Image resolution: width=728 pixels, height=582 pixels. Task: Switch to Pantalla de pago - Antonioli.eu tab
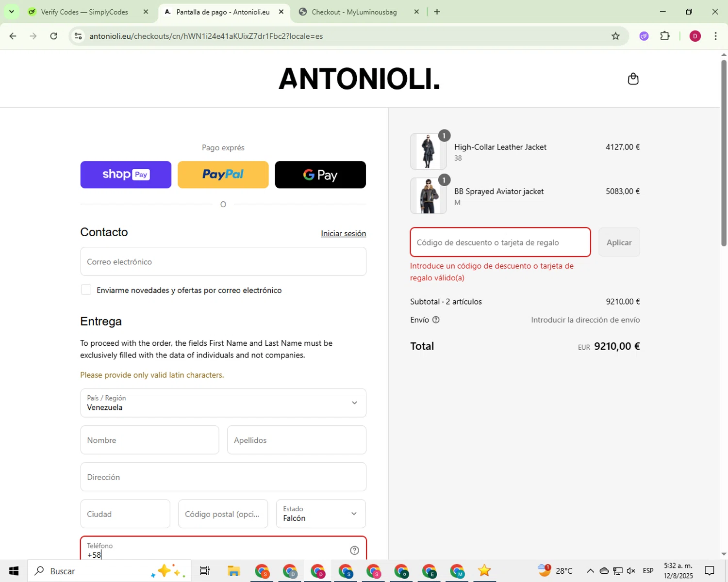coord(223,12)
